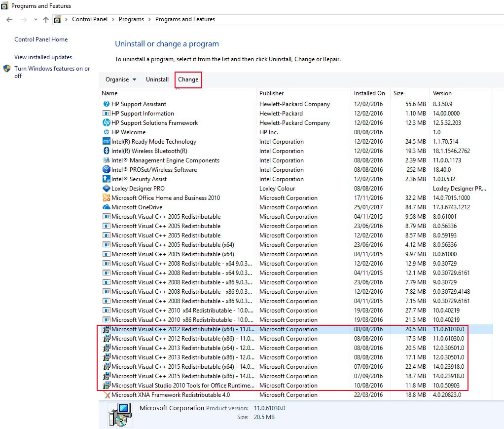Click version cell 18.1.1546.2762
The height and width of the screenshot is (429, 504).
451,151
